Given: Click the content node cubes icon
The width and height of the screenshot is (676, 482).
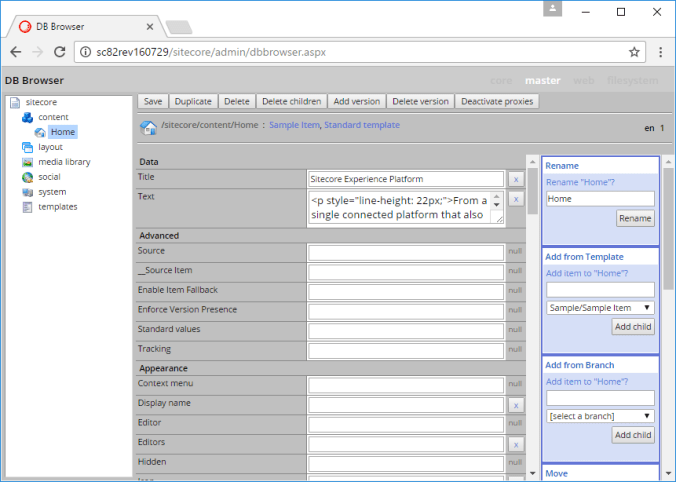Looking at the screenshot, I should point(28,117).
